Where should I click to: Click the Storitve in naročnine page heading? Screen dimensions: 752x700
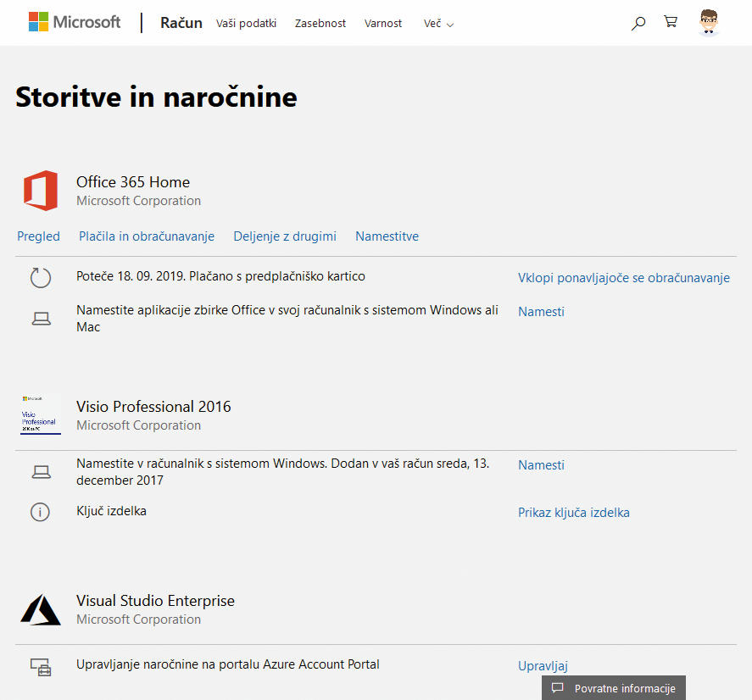[x=156, y=97]
